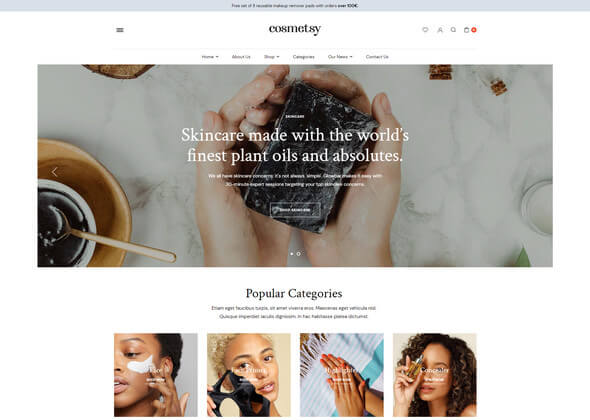Open the user account icon
590x420 pixels.
[x=439, y=30]
